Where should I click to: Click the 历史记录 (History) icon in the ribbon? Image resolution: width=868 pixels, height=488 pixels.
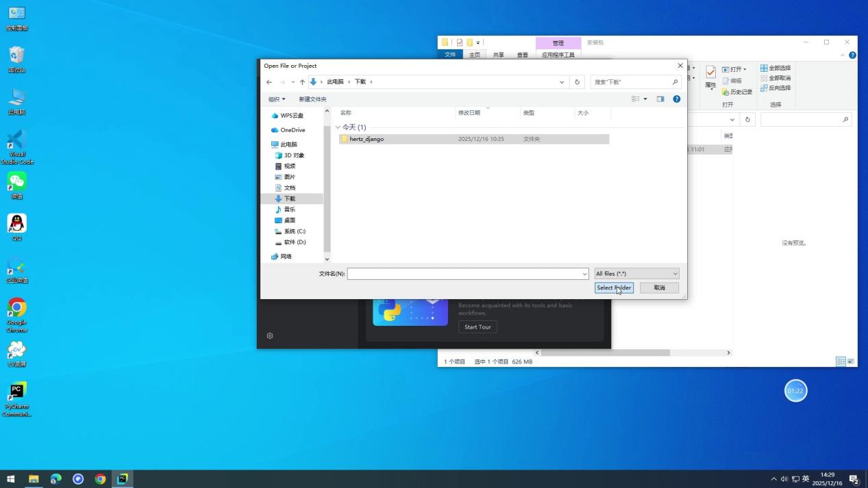[741, 91]
